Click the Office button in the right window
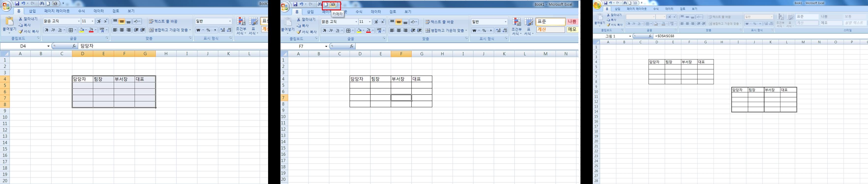 tap(597, 5)
